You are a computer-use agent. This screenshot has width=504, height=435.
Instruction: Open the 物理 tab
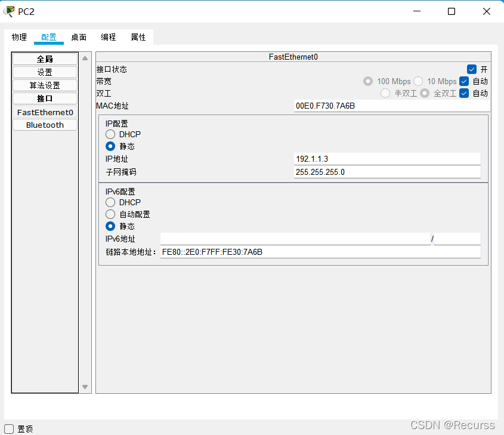[19, 38]
